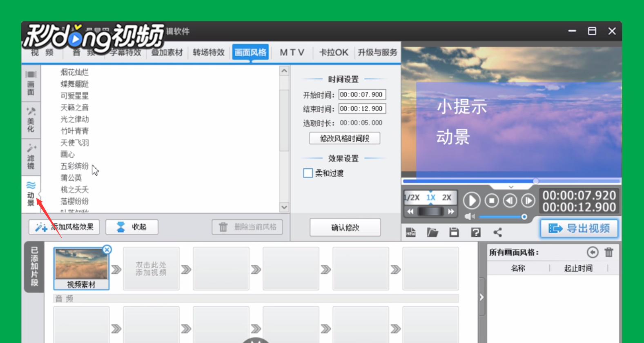Select the 烟花灿烂 style

coord(74,72)
